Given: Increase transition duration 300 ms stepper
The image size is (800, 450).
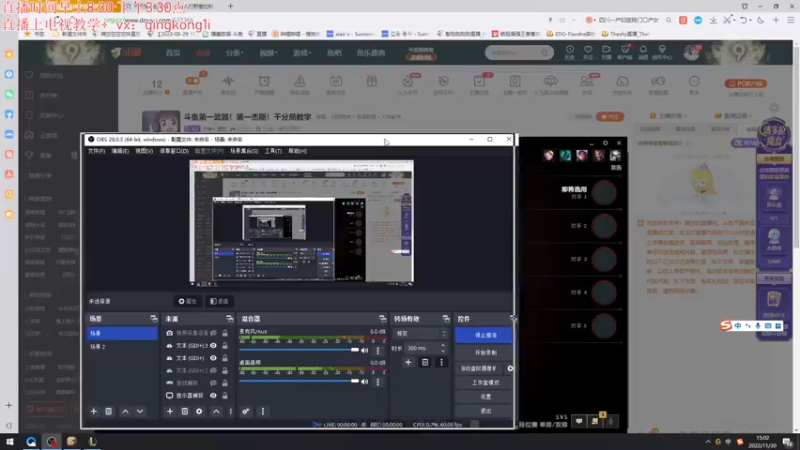Looking at the screenshot, I should [x=443, y=345].
